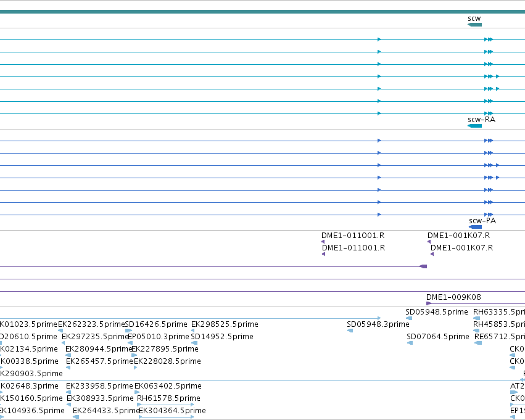Open the scw-PA protein label
Image resolution: width=525 pixels, height=420 pixels.
click(482, 221)
